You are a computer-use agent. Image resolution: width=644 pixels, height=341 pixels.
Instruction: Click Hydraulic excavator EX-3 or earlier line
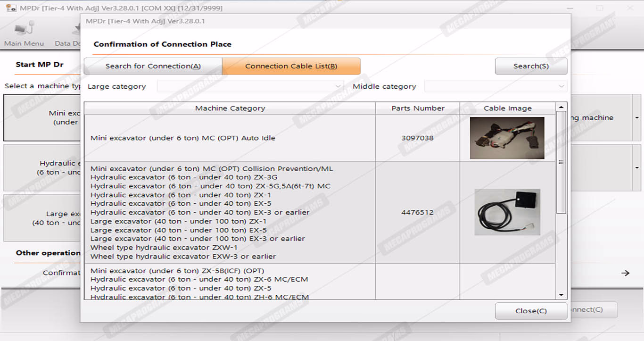pyautogui.click(x=200, y=212)
